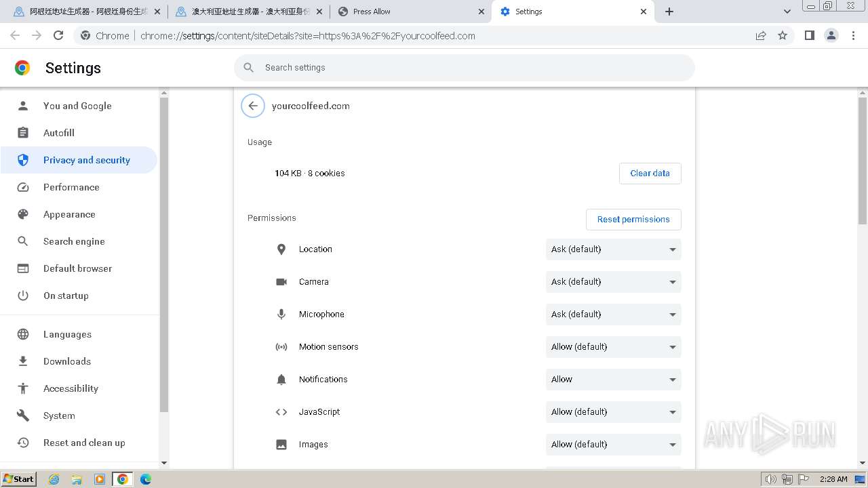
Task: Click the sidebar scroll down arrow
Action: [x=163, y=463]
